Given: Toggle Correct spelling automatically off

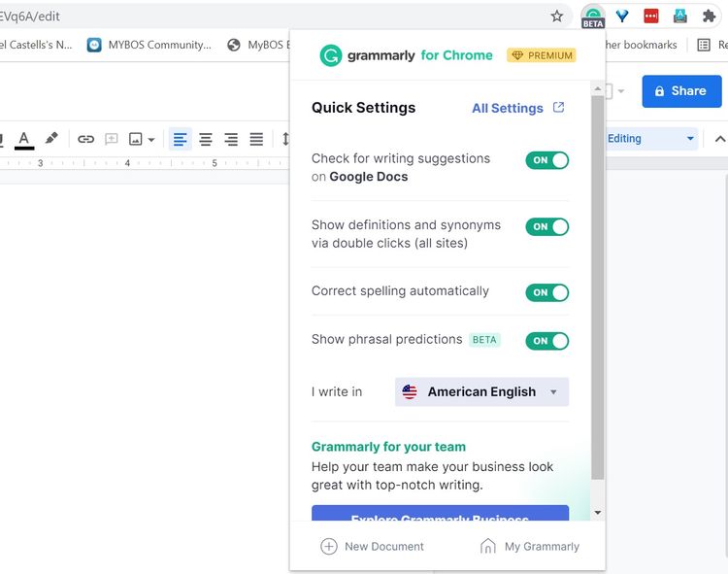Looking at the screenshot, I should (x=546, y=292).
